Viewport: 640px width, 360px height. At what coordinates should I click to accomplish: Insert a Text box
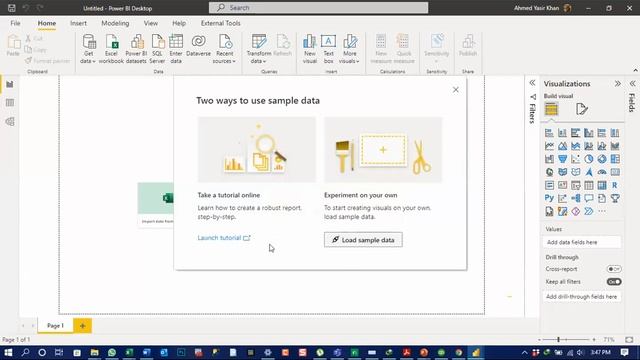[328, 49]
